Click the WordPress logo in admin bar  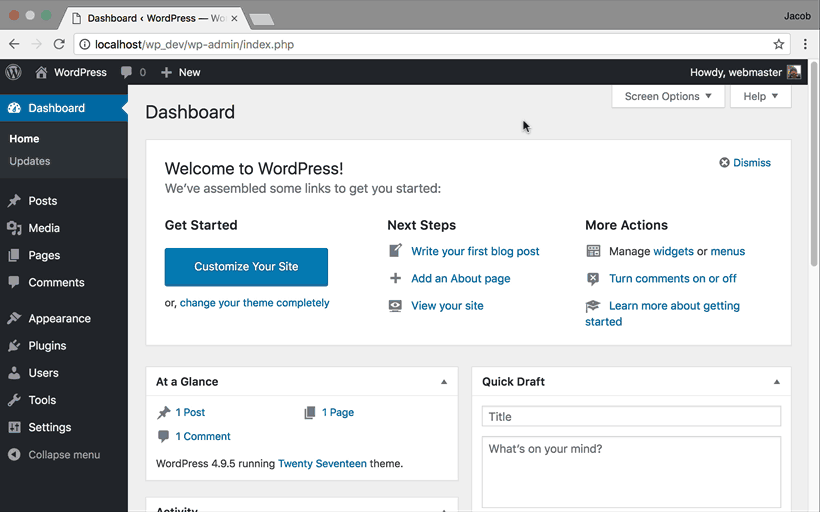pyautogui.click(x=14, y=72)
